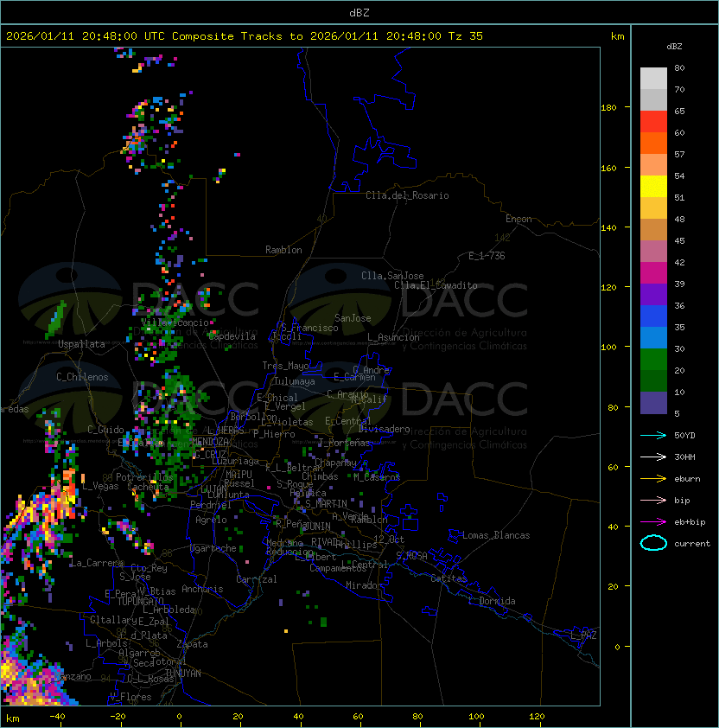This screenshot has height=728, width=719.
Task: Click the Ugarteche place label
Action: pos(213,548)
